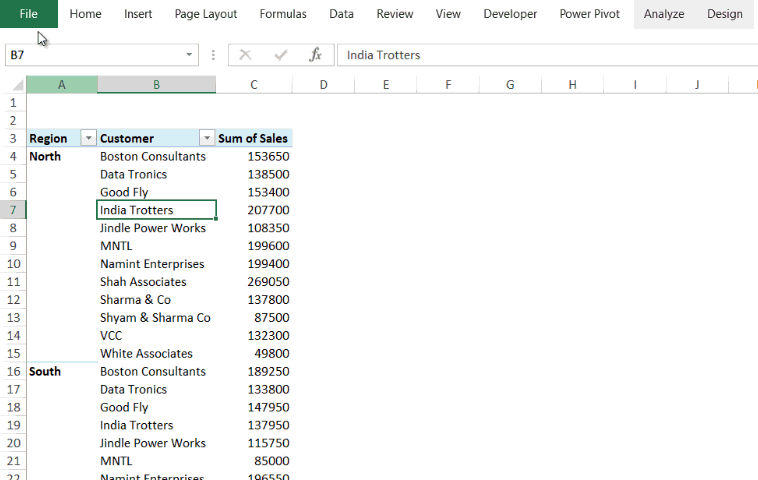Select the South region cell
Image resolution: width=758 pixels, height=480 pixels.
62,371
